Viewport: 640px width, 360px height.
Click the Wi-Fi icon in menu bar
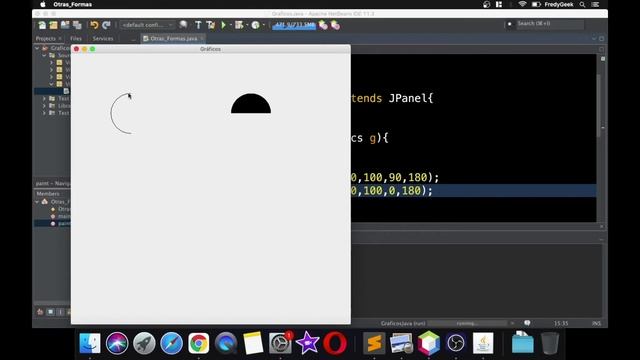click(x=522, y=4)
